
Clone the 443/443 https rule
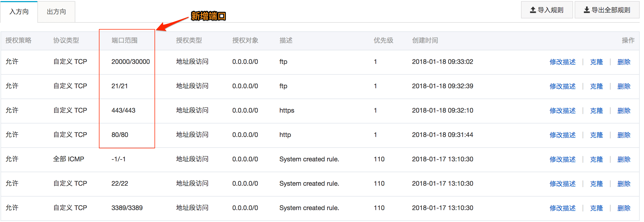[596, 110]
